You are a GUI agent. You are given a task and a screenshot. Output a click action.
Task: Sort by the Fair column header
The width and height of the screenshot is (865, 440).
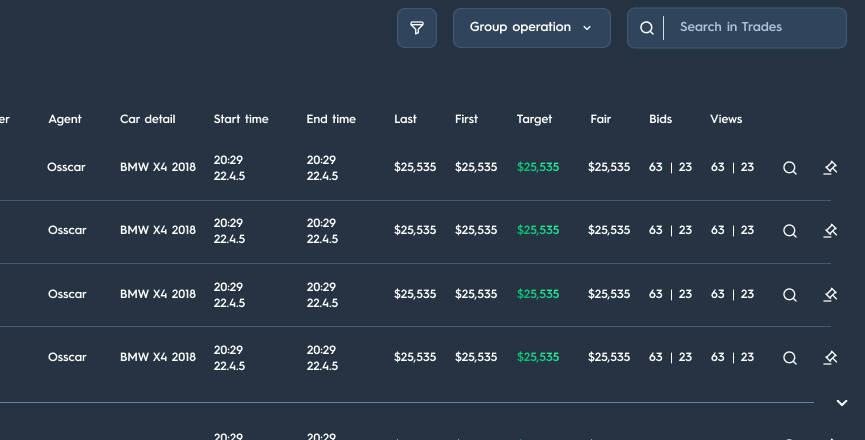(x=600, y=119)
